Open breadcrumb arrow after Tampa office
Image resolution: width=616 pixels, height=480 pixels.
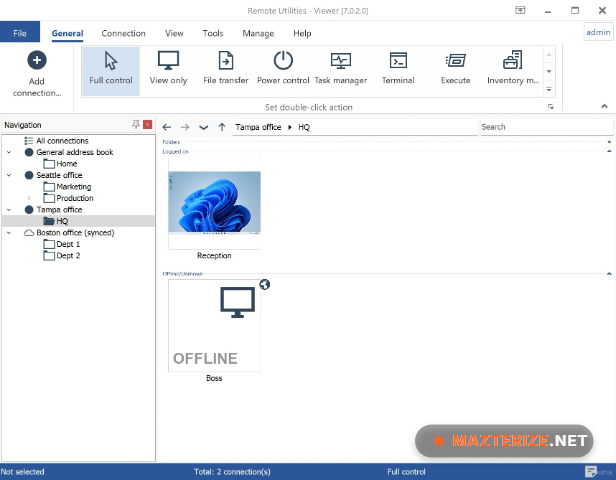[290, 127]
